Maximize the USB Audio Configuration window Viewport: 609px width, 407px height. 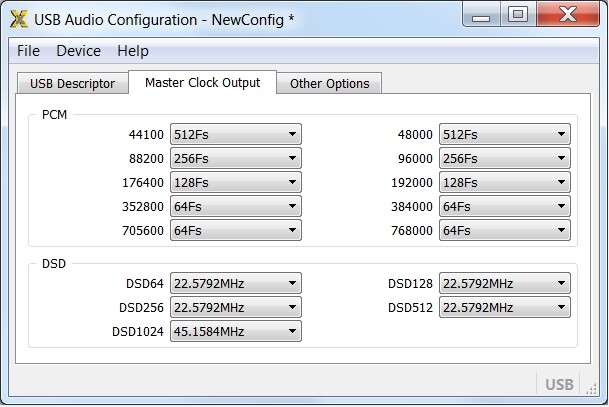click(517, 14)
